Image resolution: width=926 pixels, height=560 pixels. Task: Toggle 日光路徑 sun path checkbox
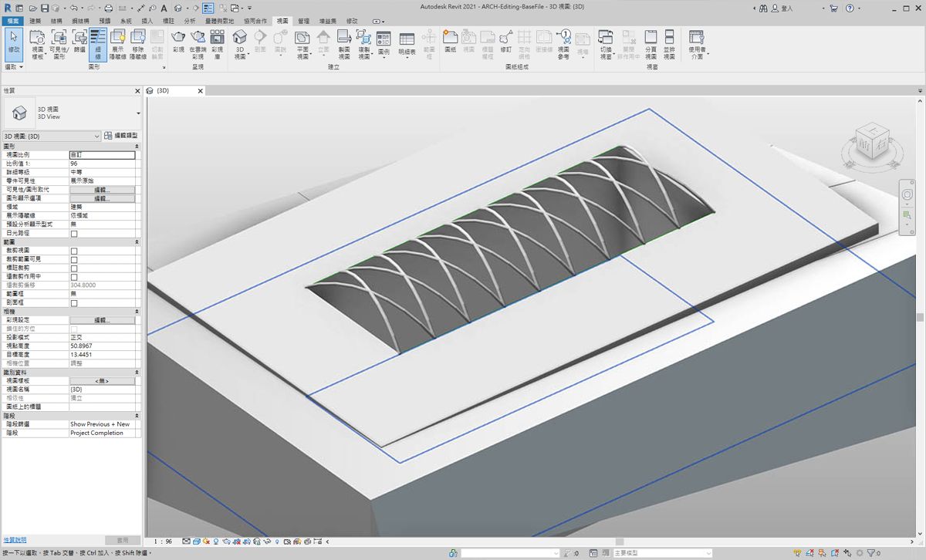click(x=74, y=233)
